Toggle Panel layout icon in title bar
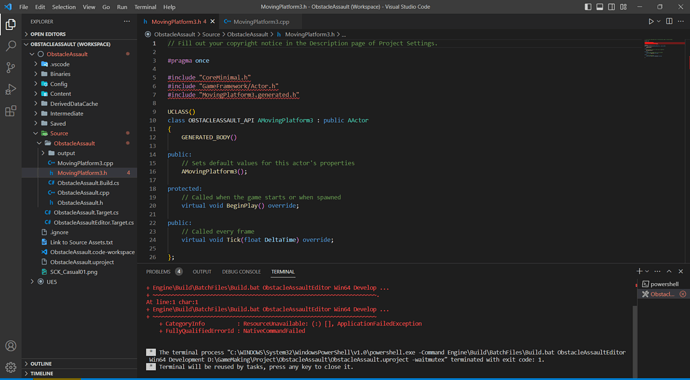690x380 pixels. pos(600,7)
